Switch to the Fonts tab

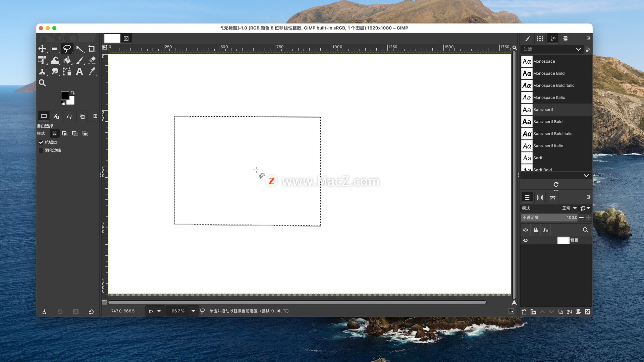553,39
